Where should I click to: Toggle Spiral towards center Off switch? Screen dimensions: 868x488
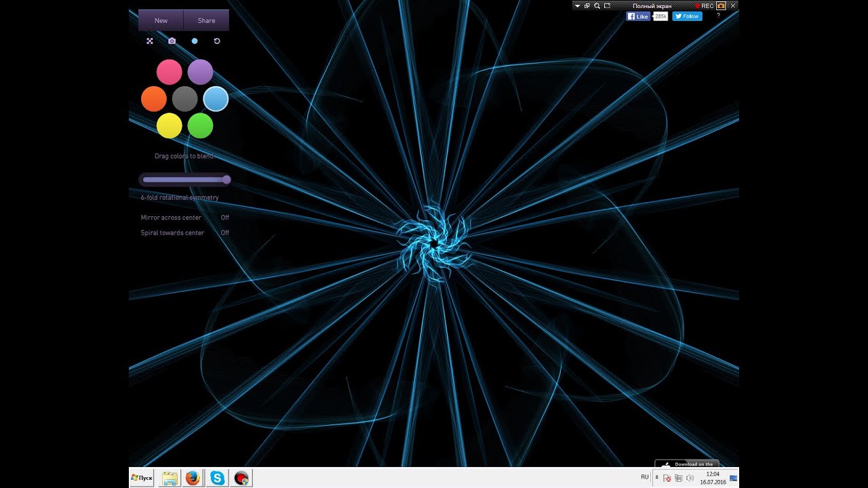[x=225, y=232]
